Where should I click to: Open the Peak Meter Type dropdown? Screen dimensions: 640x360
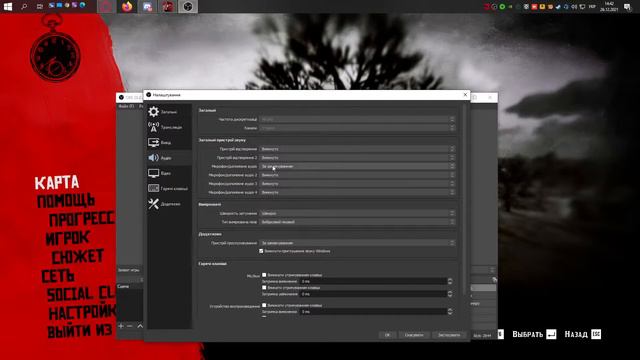357,222
